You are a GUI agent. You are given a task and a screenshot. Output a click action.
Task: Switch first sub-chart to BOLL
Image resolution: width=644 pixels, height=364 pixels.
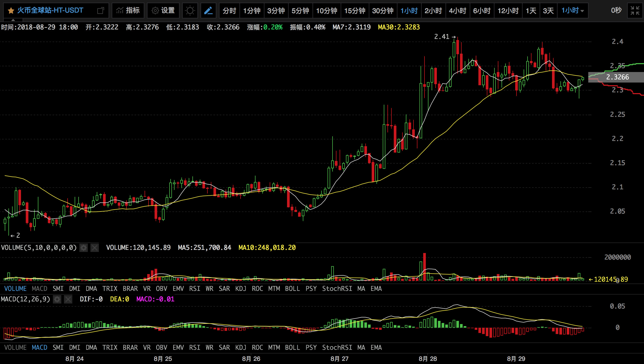[x=292, y=289]
